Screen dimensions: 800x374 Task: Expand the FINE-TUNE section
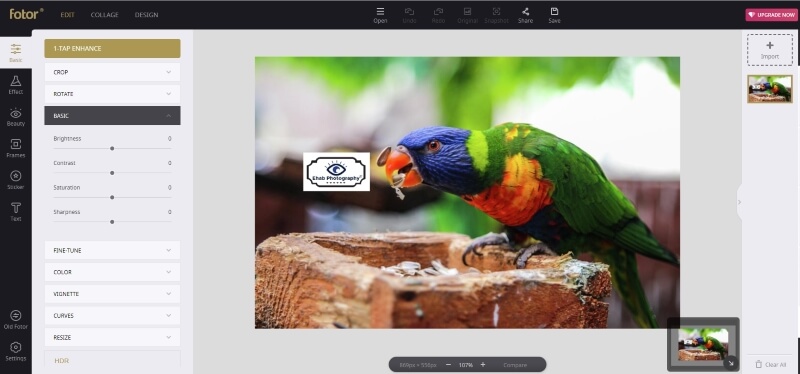point(112,251)
